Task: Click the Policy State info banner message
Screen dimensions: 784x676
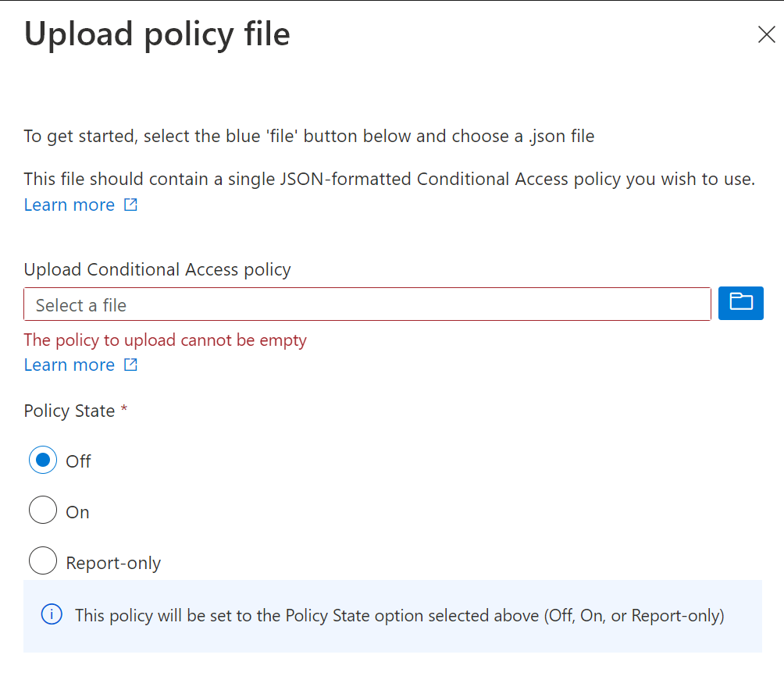Action: click(399, 616)
